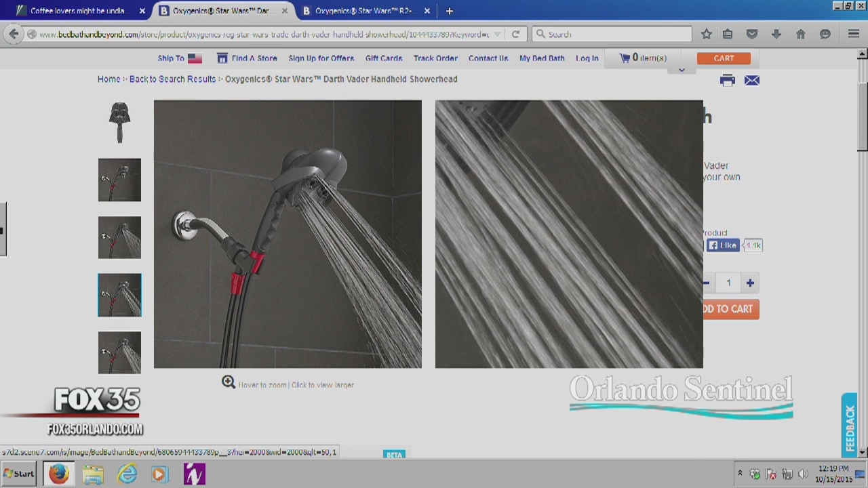Image resolution: width=868 pixels, height=488 pixels.
Task: Open the Track Order link
Action: 435,58
